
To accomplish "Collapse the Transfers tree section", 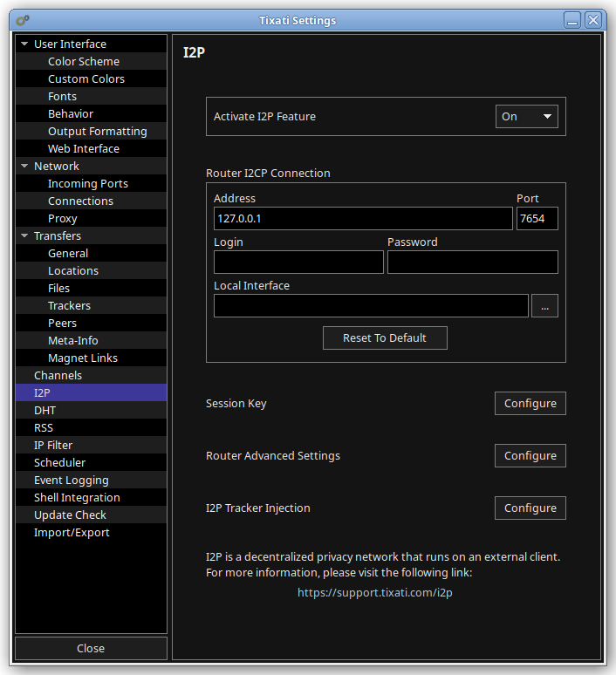I will [24, 236].
